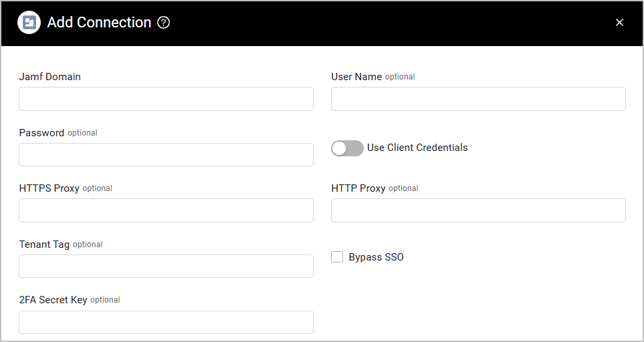Select the 2FA Secret Key field
This screenshot has height=342, width=644.
(x=166, y=323)
